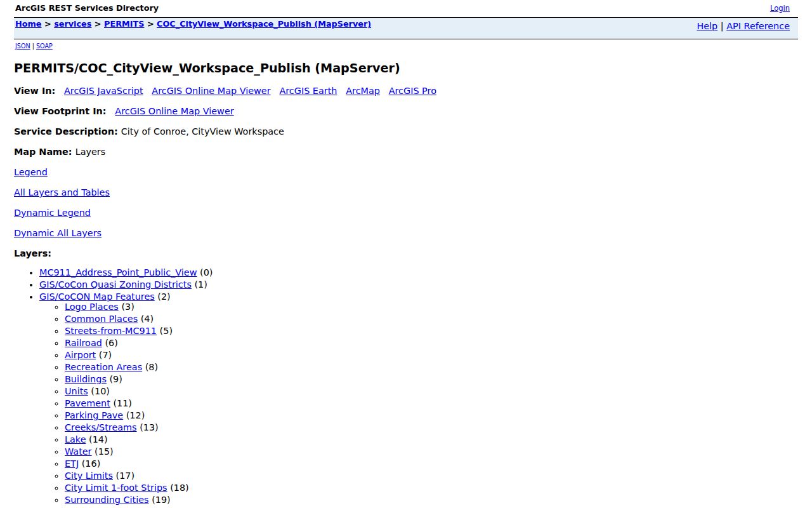The width and height of the screenshot is (812, 508).
Task: Open the Dynamic Legend link
Action: click(52, 213)
